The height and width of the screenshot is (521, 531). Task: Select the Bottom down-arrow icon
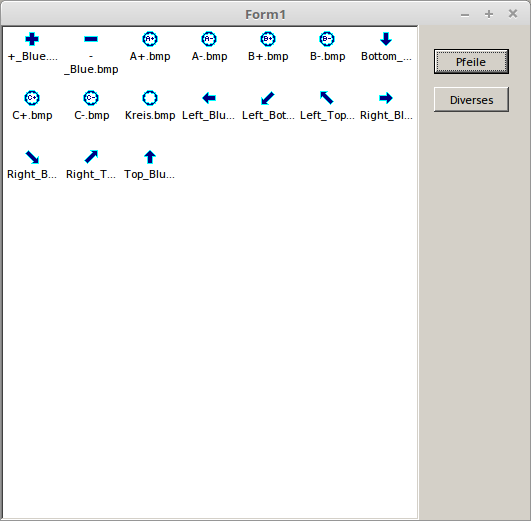(x=386, y=39)
